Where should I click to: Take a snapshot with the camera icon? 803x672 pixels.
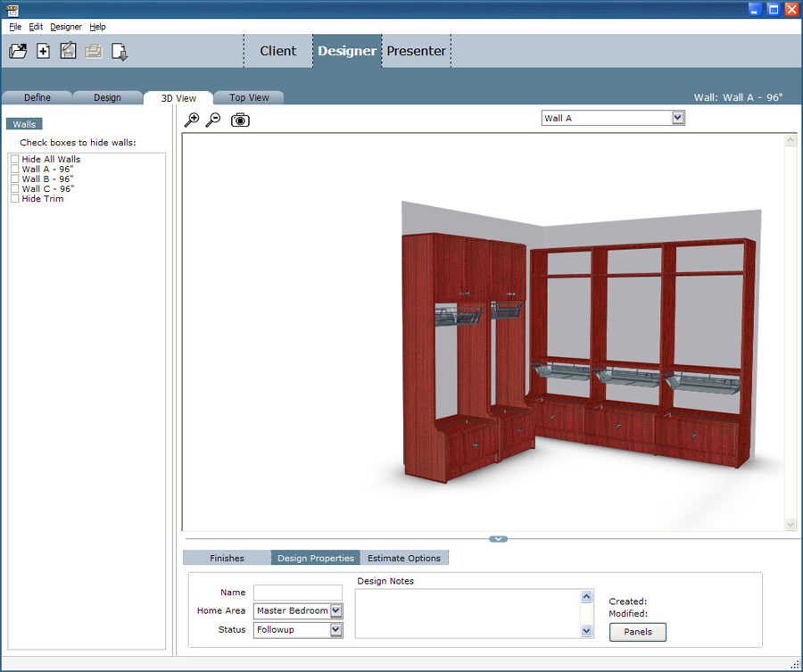coord(240,120)
